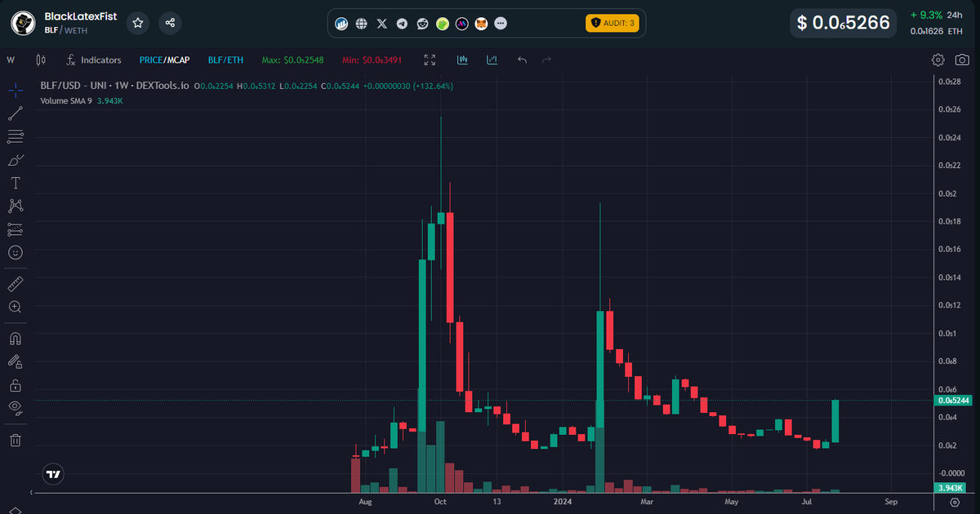
Task: Show more links with the three-dots icon
Action: 501,24
